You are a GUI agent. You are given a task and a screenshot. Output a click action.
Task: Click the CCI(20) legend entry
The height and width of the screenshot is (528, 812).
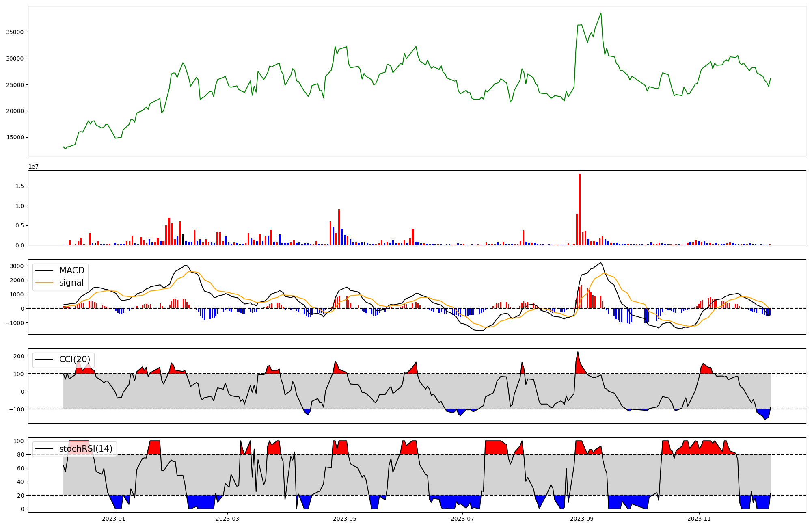tap(75, 359)
